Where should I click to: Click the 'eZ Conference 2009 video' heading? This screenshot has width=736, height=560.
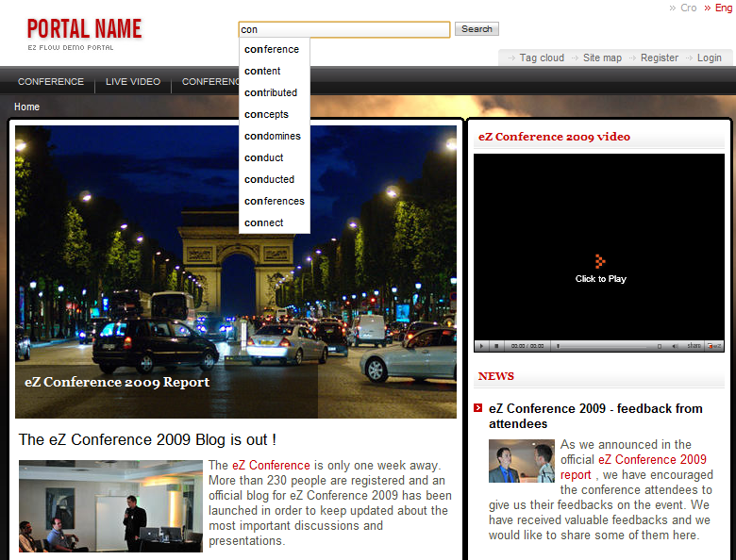pos(554,137)
